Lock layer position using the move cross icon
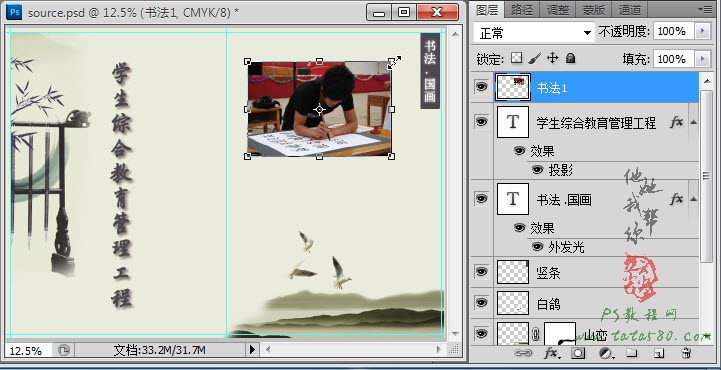Viewport: 721px width, 370px height. click(552, 58)
